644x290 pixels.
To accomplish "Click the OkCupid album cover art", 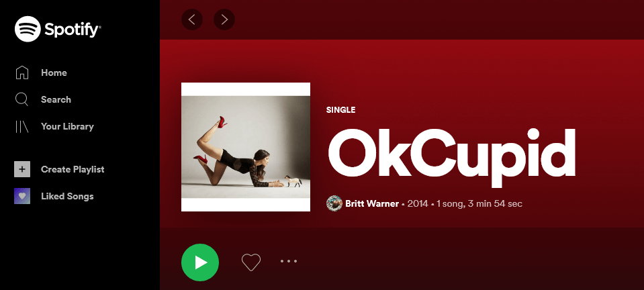I will pos(246,147).
